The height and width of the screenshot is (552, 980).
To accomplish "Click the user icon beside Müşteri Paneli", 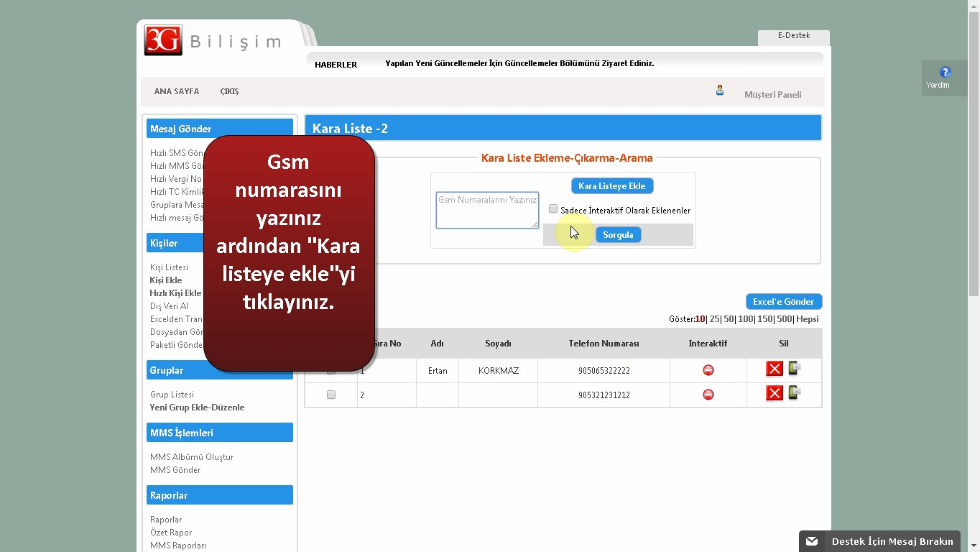I will 719,91.
